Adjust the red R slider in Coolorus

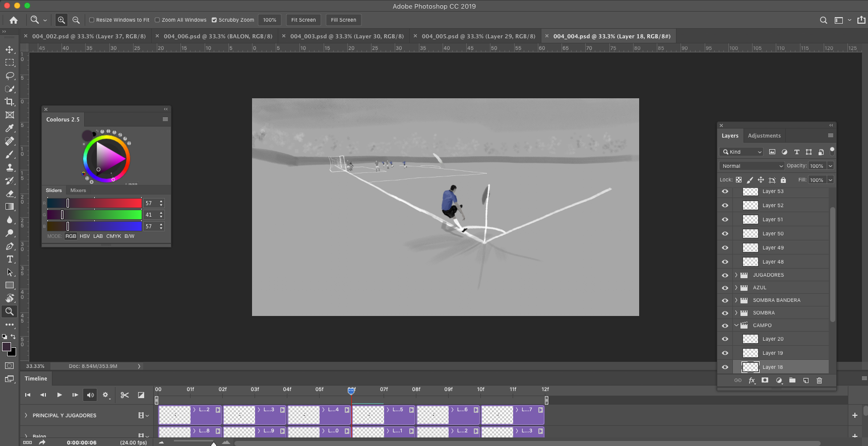(94, 203)
